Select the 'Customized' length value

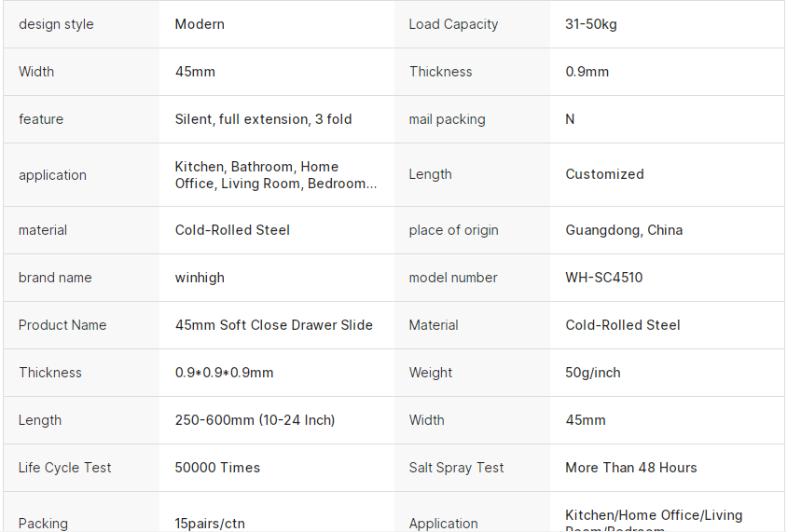click(x=604, y=174)
